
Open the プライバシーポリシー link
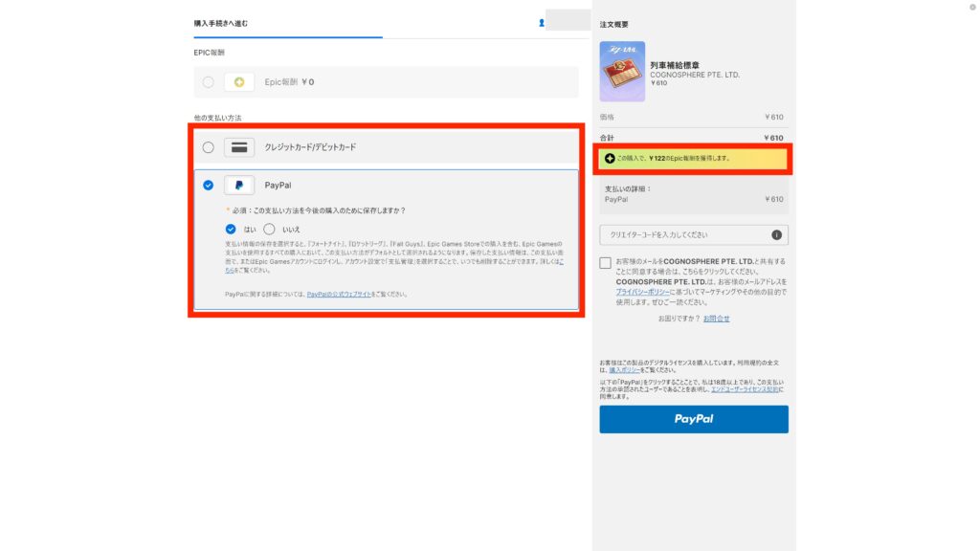click(x=642, y=292)
